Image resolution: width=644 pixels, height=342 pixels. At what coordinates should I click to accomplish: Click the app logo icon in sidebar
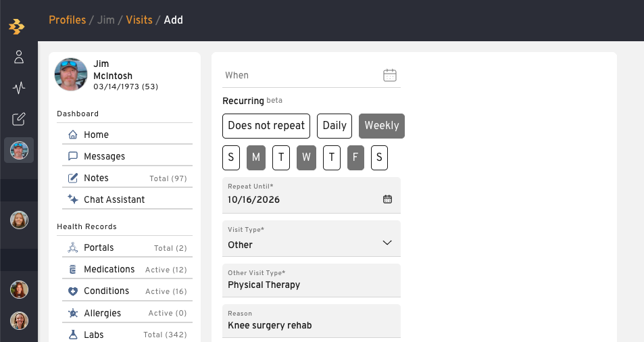click(17, 26)
